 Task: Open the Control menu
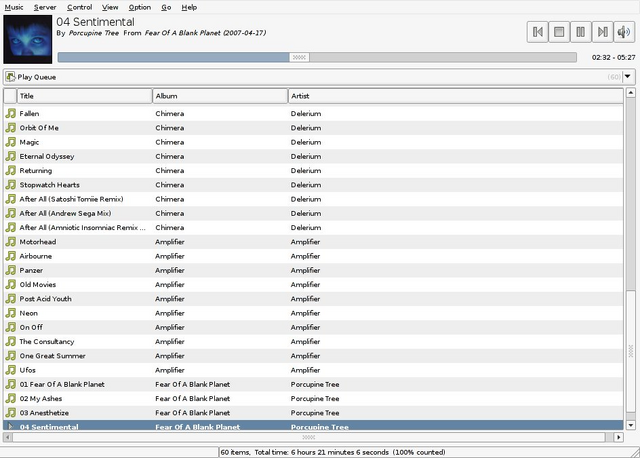[80, 7]
